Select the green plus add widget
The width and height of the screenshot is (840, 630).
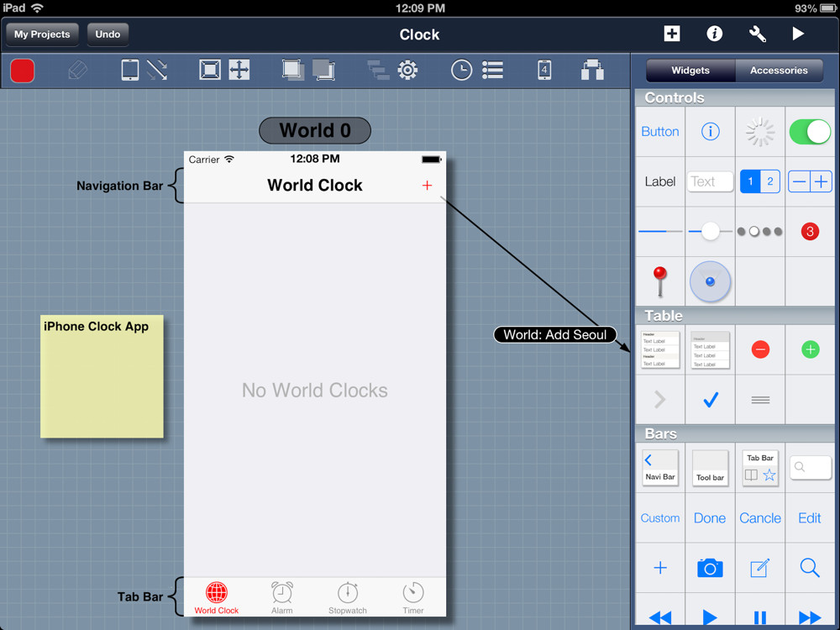810,349
